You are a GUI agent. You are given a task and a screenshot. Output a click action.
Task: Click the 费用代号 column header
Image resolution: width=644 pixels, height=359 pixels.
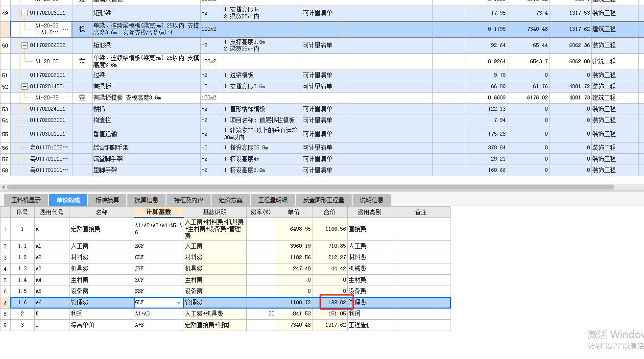(x=52, y=212)
